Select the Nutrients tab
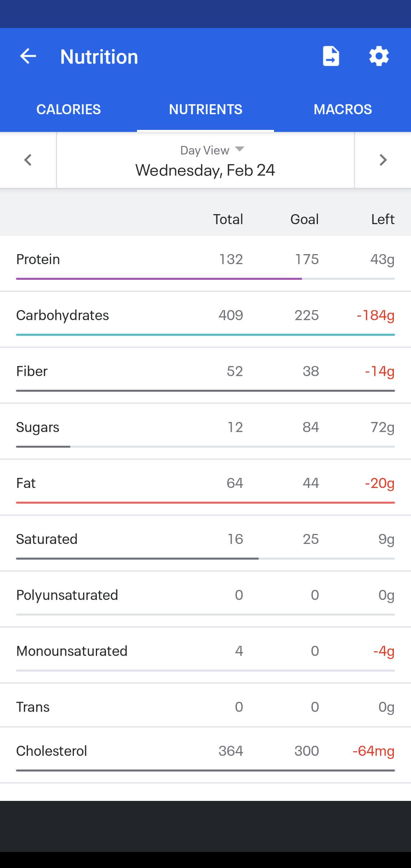411x868 pixels. [x=205, y=109]
